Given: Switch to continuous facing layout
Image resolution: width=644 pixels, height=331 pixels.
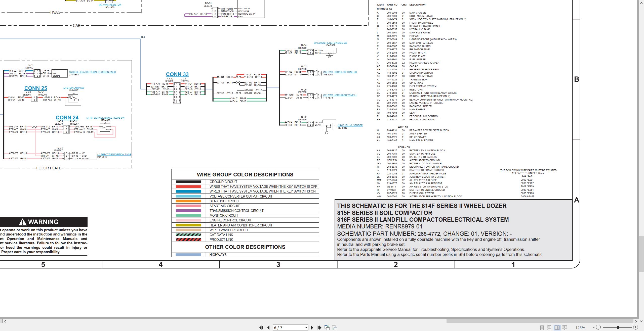Looking at the screenshot, I should pos(565,328).
